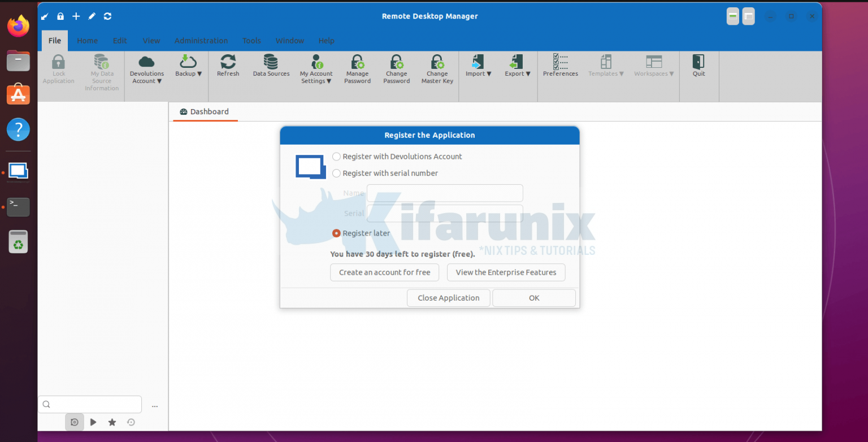The width and height of the screenshot is (868, 442).
Task: Click the title bar lock icon
Action: (x=60, y=16)
